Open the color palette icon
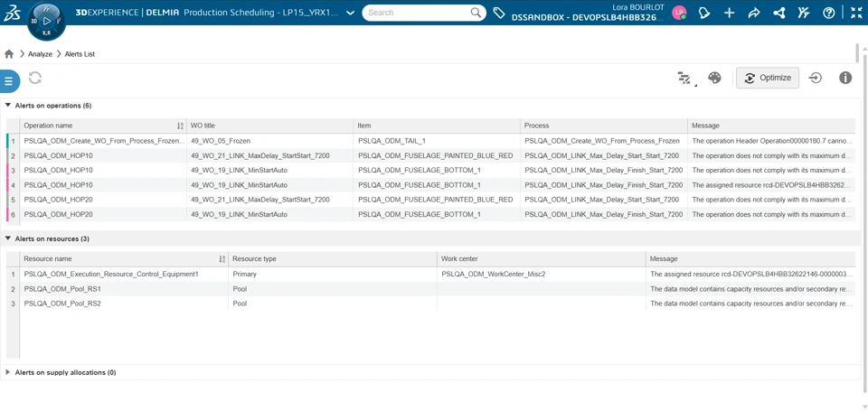Image resolution: width=868 pixels, height=411 pixels. (714, 78)
